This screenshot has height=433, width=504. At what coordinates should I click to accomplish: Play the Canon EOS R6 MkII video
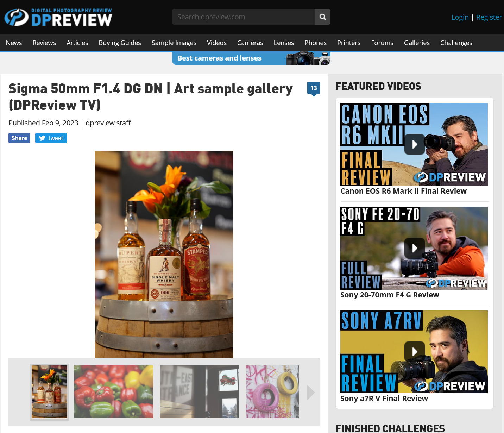point(414,144)
